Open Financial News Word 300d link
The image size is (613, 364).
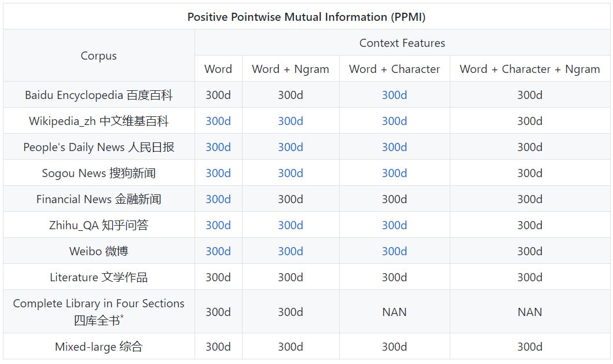[x=218, y=200]
